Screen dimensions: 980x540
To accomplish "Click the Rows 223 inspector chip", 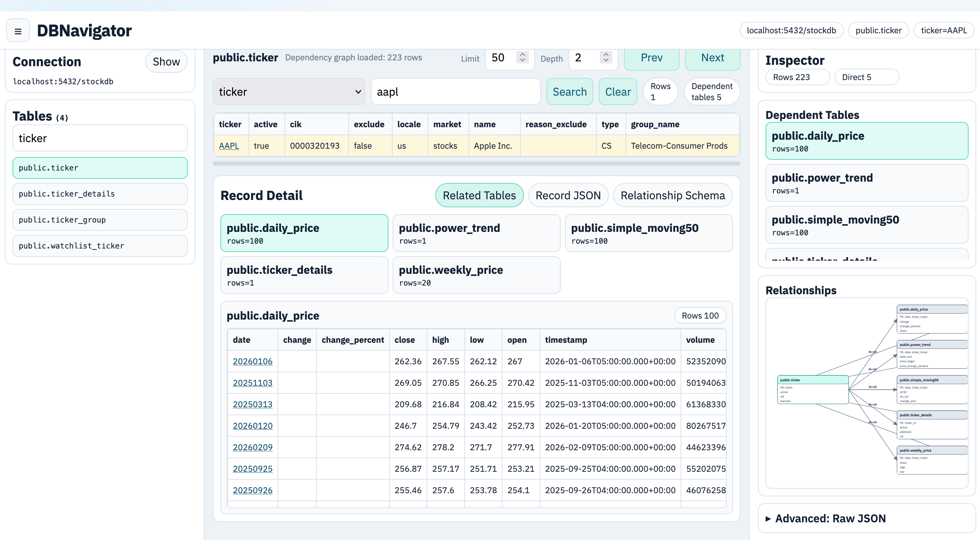I will [x=797, y=77].
